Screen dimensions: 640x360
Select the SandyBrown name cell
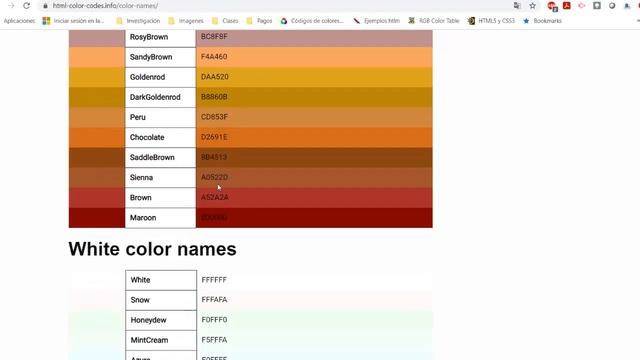(160, 57)
